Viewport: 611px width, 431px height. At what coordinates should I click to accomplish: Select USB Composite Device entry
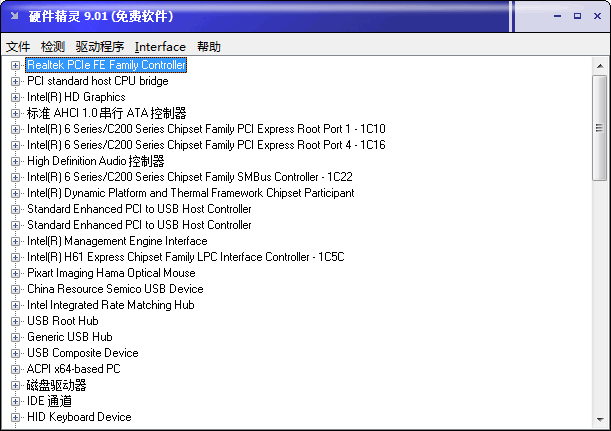point(83,353)
